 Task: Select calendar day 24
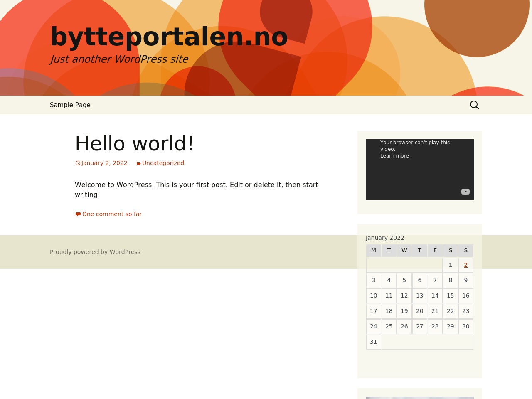click(374, 326)
